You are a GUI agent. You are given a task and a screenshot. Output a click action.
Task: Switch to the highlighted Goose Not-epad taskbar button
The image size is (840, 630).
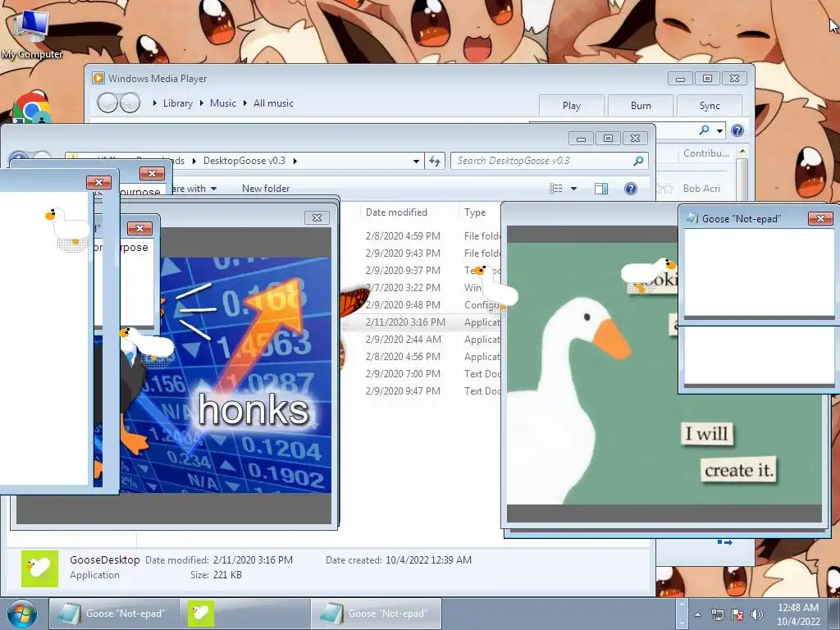point(376,614)
